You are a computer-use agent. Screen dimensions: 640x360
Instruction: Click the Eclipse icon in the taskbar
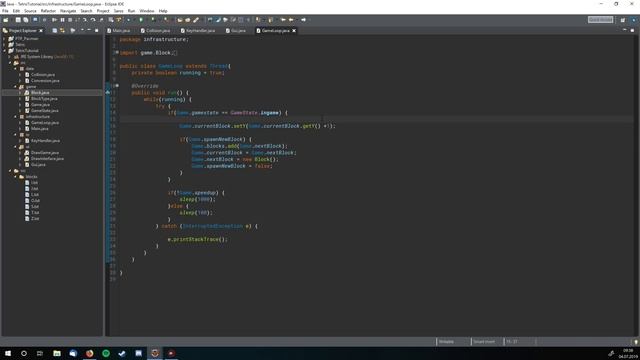pyautogui.click(x=155, y=353)
